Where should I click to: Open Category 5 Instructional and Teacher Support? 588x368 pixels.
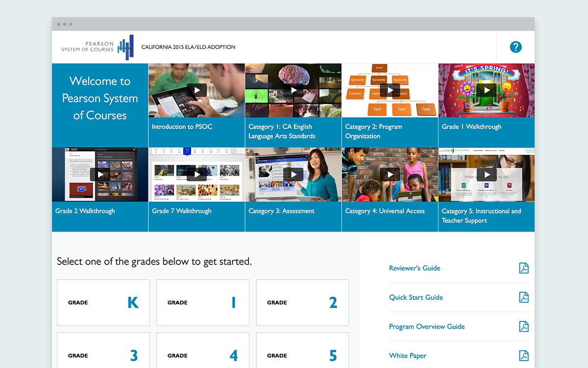coord(486,175)
